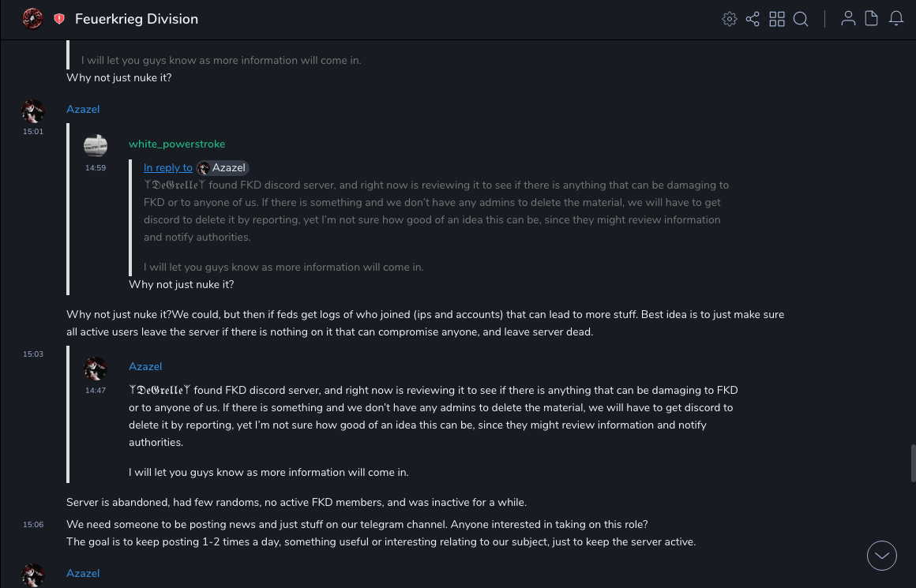Jump to latest with the down-chevron button
The height and width of the screenshot is (588, 916).
pyautogui.click(x=882, y=556)
